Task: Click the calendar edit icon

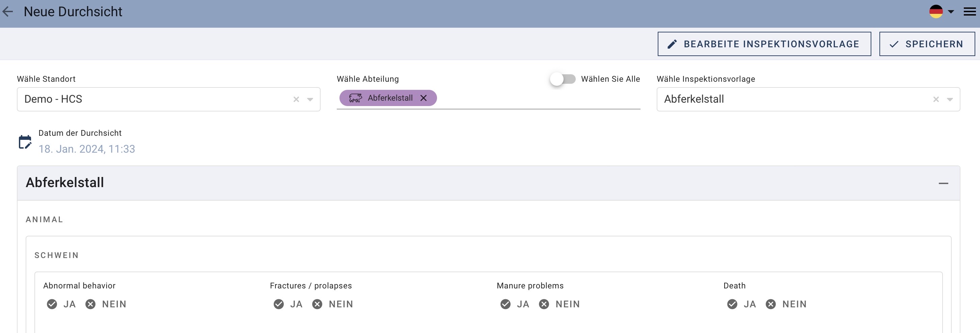Action: [25, 142]
